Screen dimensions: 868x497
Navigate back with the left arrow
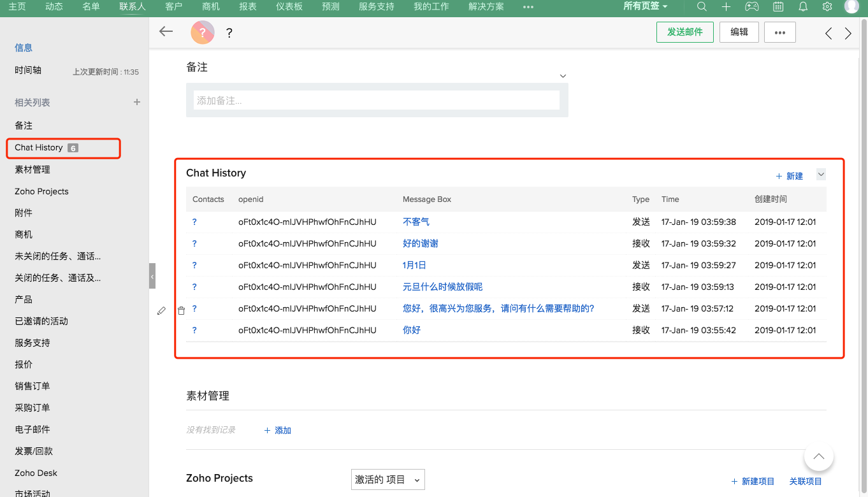tap(166, 31)
